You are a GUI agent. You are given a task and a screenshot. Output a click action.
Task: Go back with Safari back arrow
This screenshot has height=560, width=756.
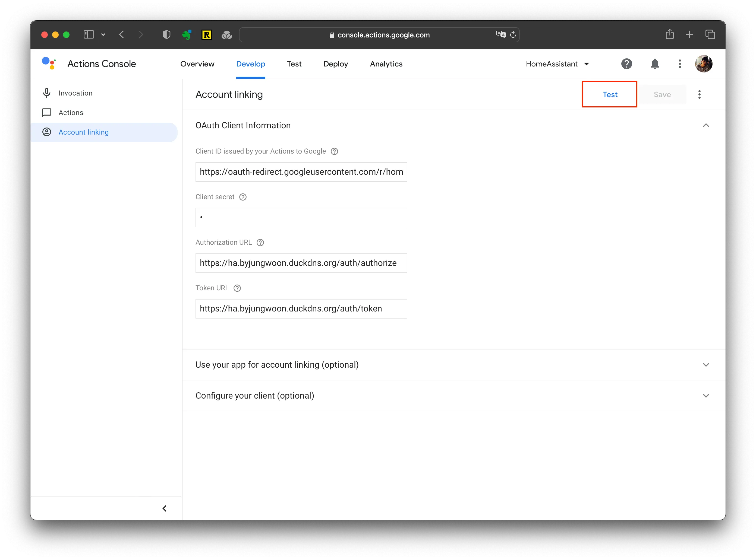point(122,34)
